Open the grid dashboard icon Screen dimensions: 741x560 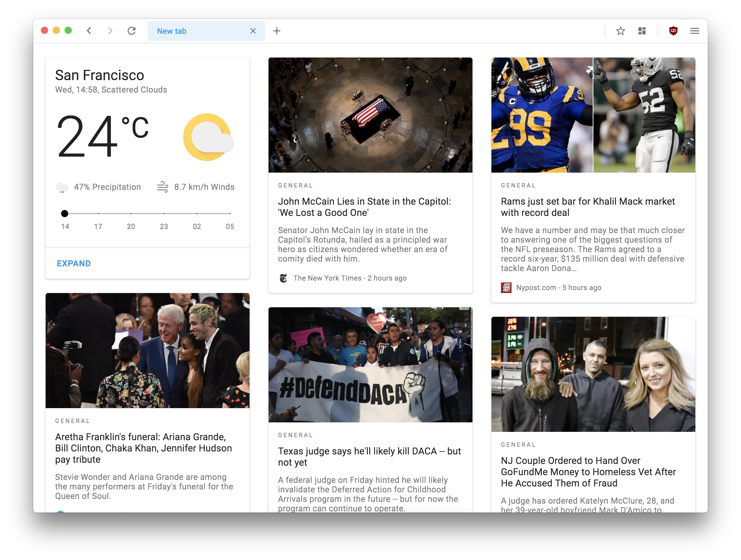(x=642, y=31)
